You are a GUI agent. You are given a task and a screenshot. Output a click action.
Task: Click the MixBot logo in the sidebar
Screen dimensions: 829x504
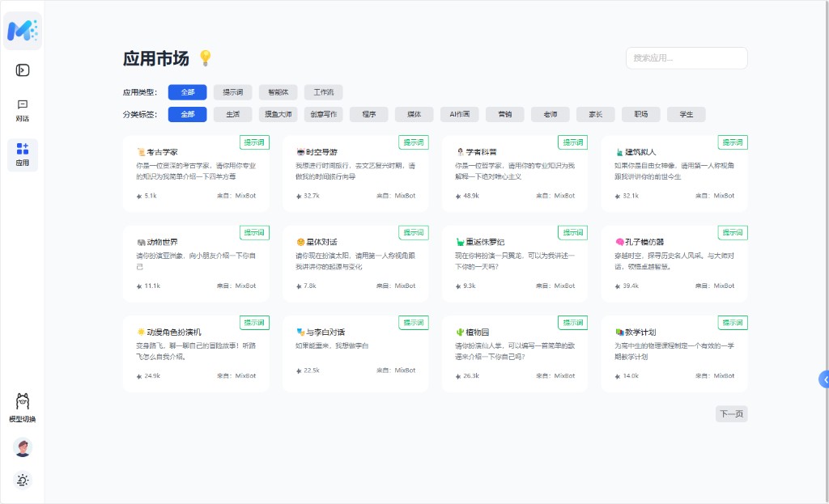pos(23,31)
